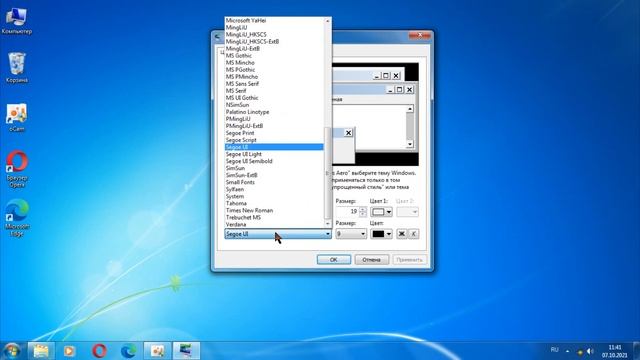Screen dimensions: 640x360
Task: Click the OK button
Action: click(x=333, y=260)
